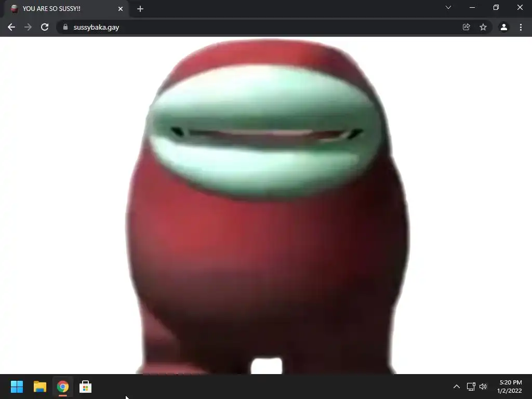Minimize the Chrome window
The width and height of the screenshot is (532, 399).
tap(472, 7)
